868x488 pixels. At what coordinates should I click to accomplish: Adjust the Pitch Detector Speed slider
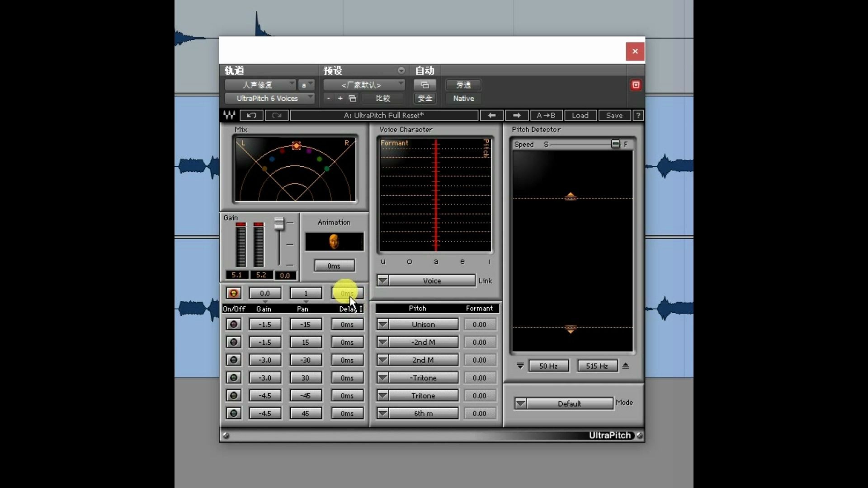[615, 144]
